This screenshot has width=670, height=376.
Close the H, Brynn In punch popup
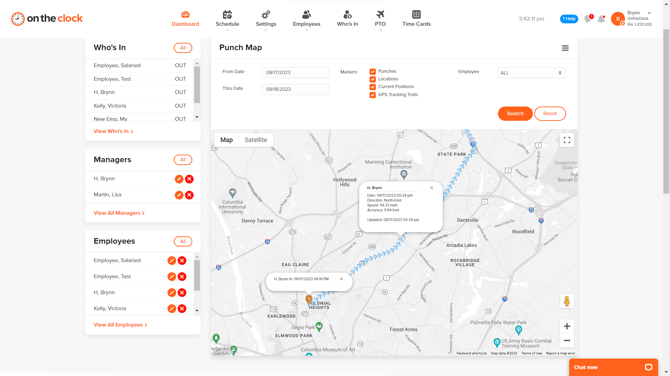click(x=341, y=279)
